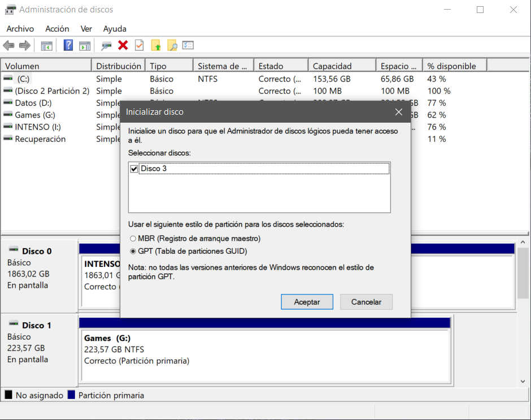Click the 100 % available cell

click(439, 91)
